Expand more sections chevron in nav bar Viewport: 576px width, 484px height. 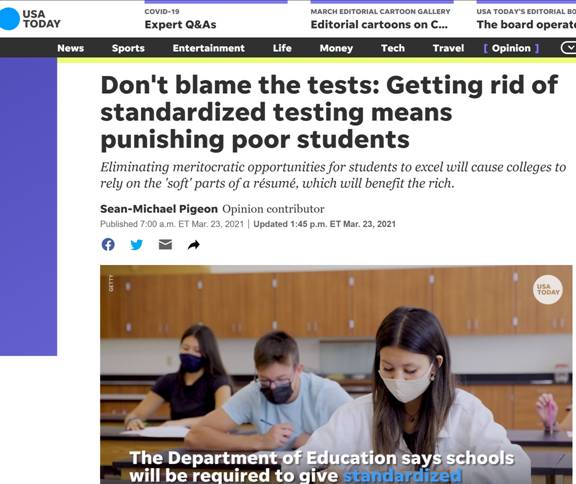[x=569, y=48]
